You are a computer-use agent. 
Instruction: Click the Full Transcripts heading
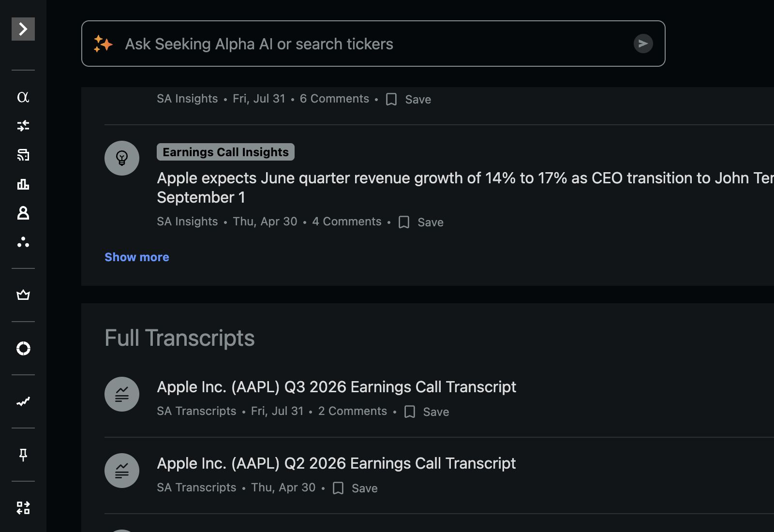[179, 338]
